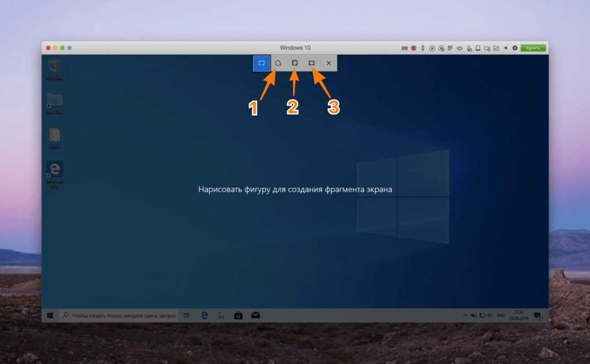
Task: Open Parallels configuration gear icon
Action: click(x=515, y=48)
